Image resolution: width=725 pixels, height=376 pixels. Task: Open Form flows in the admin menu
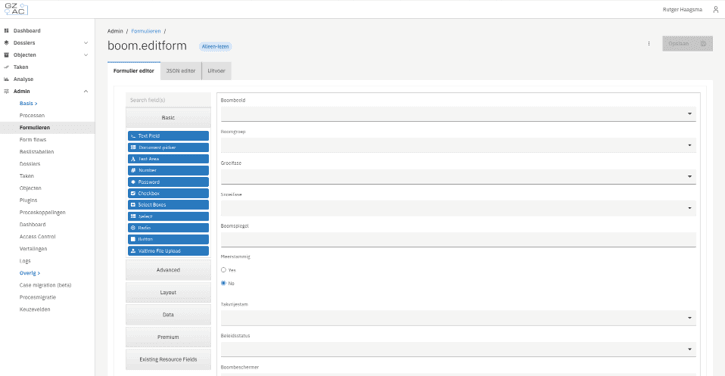pos(33,140)
